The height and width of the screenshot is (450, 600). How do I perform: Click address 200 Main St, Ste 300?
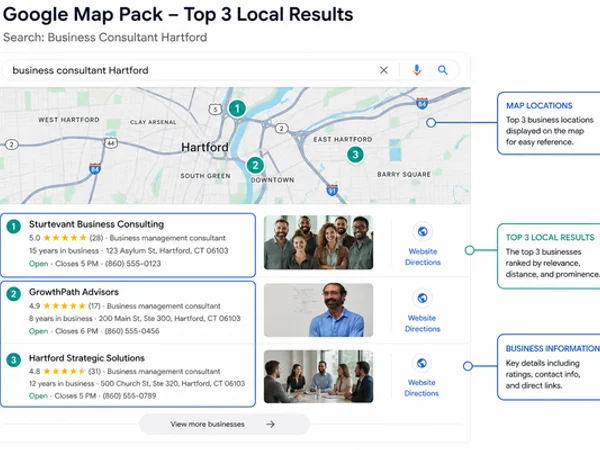coord(170,318)
